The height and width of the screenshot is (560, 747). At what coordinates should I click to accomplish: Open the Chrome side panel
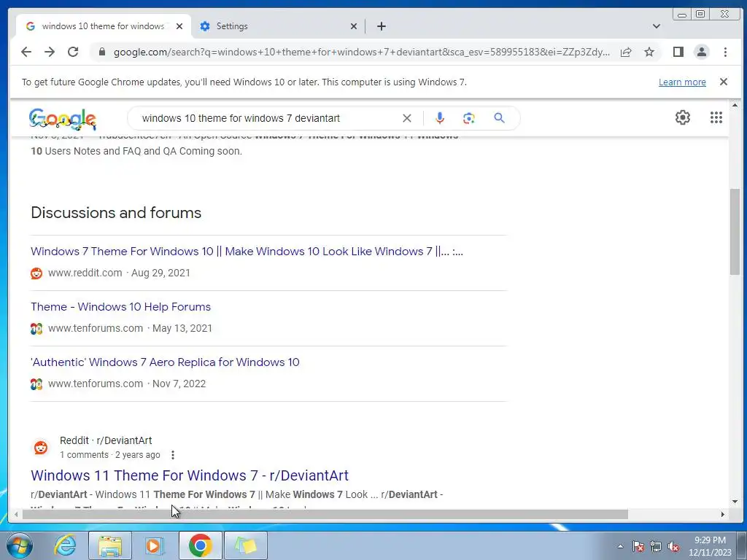(678, 52)
